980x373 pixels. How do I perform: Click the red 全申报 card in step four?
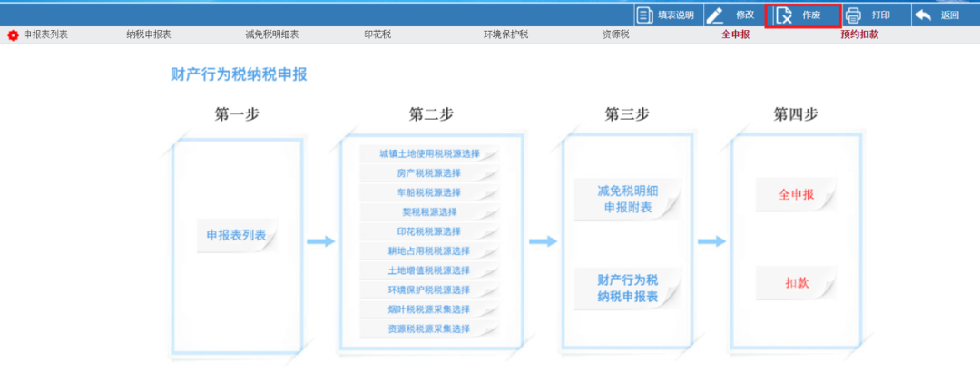[x=797, y=194]
